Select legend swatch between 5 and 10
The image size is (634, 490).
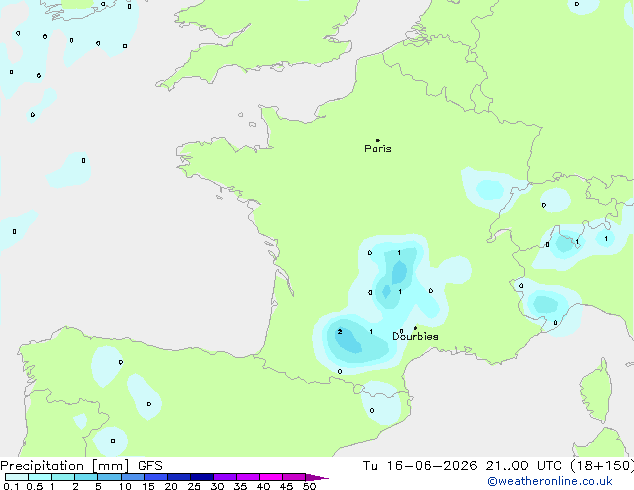110,477
